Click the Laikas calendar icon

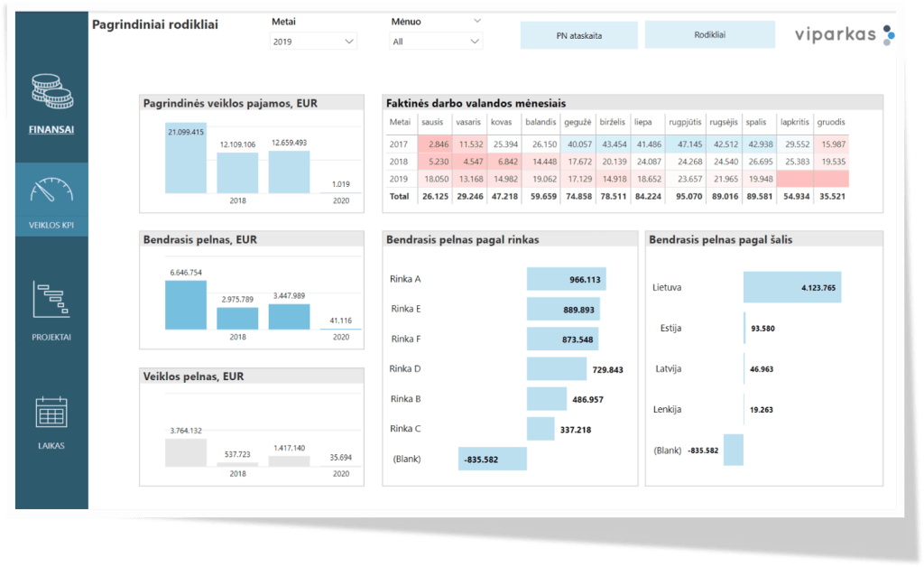[51, 412]
